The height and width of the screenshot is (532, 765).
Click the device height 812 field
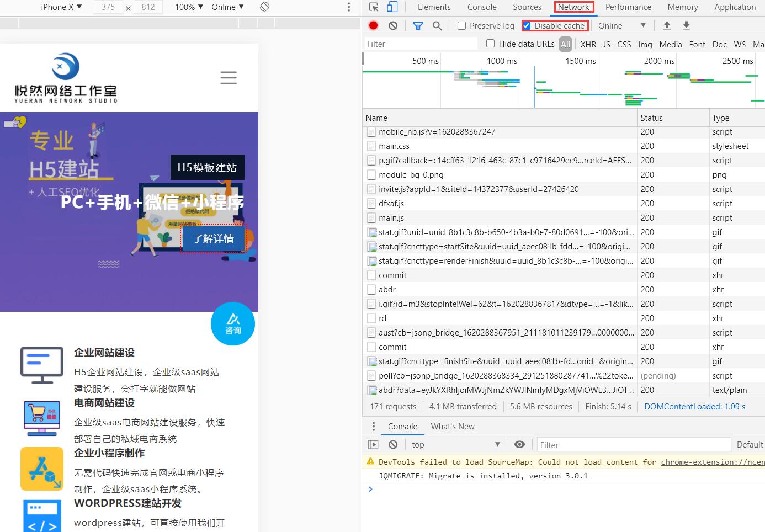click(148, 7)
